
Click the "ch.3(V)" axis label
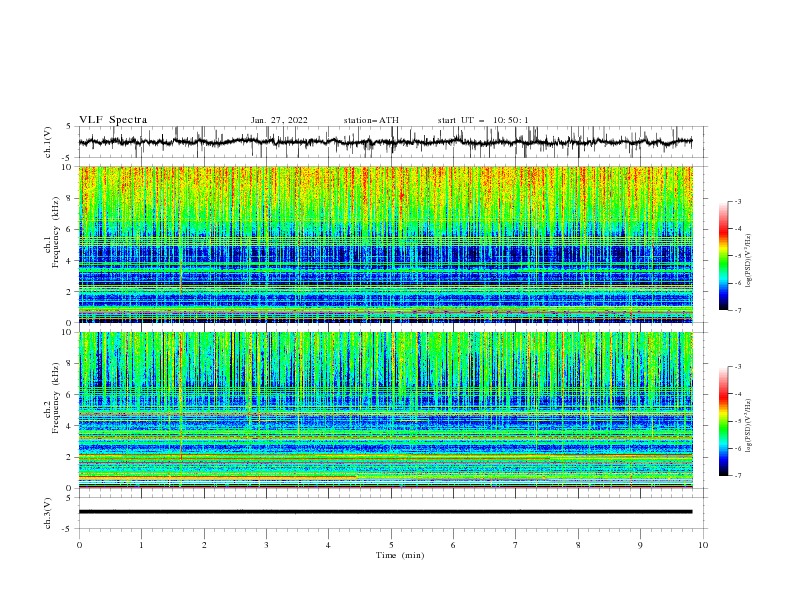[48, 513]
